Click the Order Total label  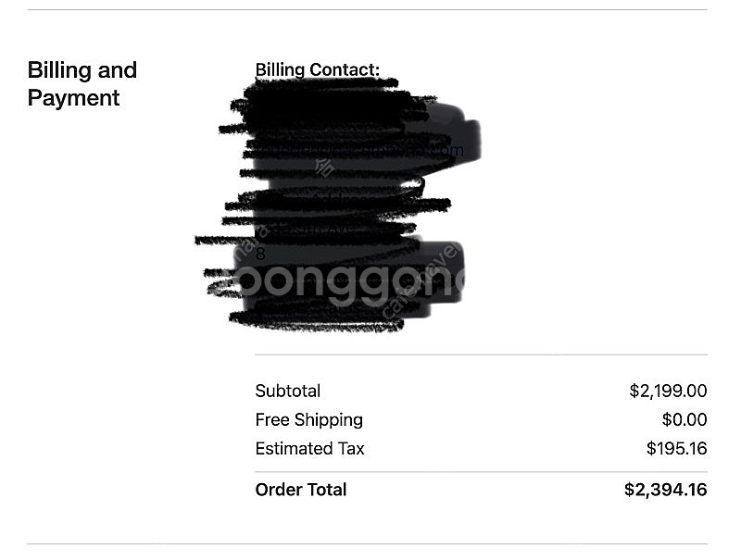click(301, 490)
